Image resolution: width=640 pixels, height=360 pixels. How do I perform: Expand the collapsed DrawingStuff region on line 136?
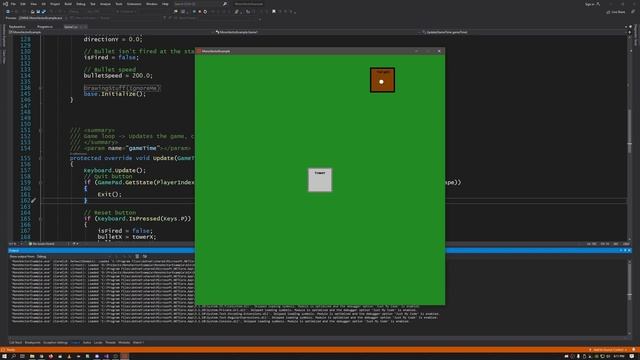[x=40, y=88]
